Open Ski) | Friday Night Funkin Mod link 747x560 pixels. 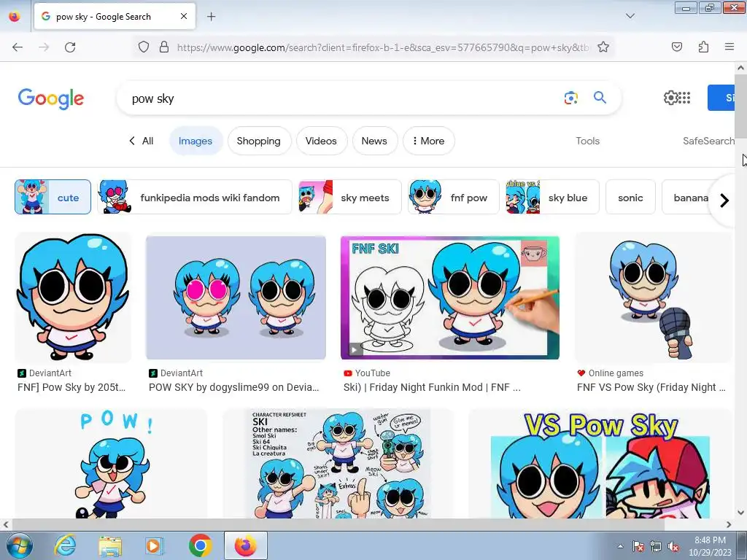432,387
